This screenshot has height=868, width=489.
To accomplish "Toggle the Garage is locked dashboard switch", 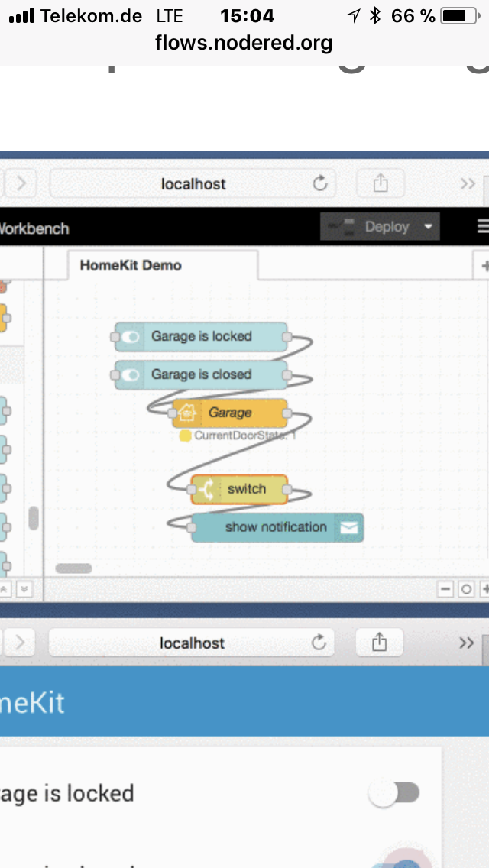I will pyautogui.click(x=393, y=793).
